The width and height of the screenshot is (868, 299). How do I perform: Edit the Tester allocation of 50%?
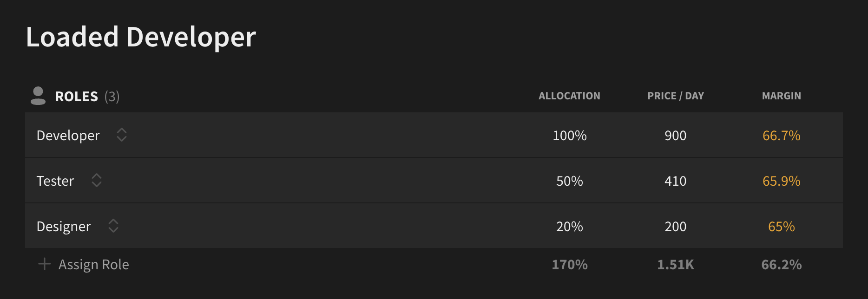(x=570, y=181)
